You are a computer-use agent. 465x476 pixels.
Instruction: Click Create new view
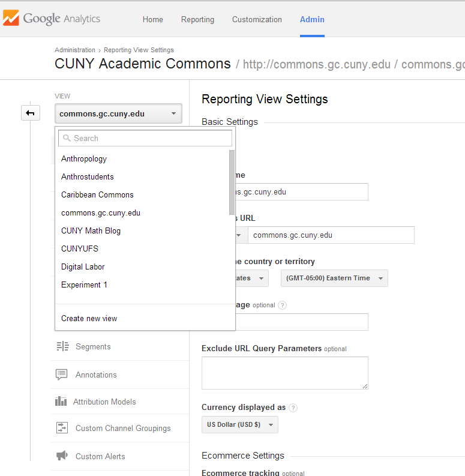click(x=89, y=319)
